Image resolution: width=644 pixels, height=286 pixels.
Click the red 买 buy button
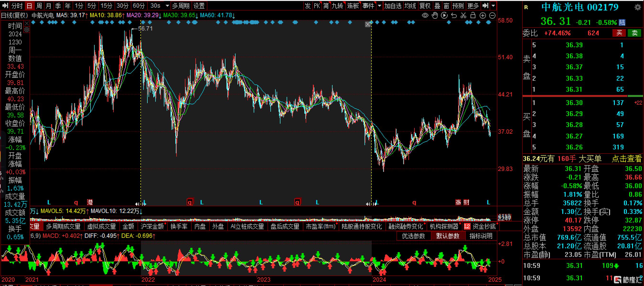[x=619, y=33]
